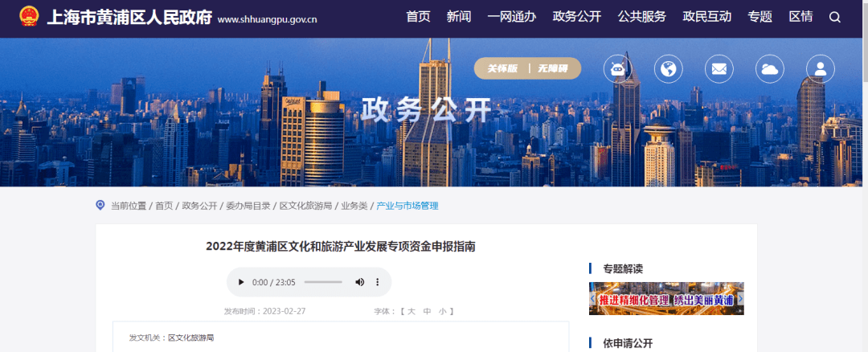Open audio player more options menu

coord(378,282)
